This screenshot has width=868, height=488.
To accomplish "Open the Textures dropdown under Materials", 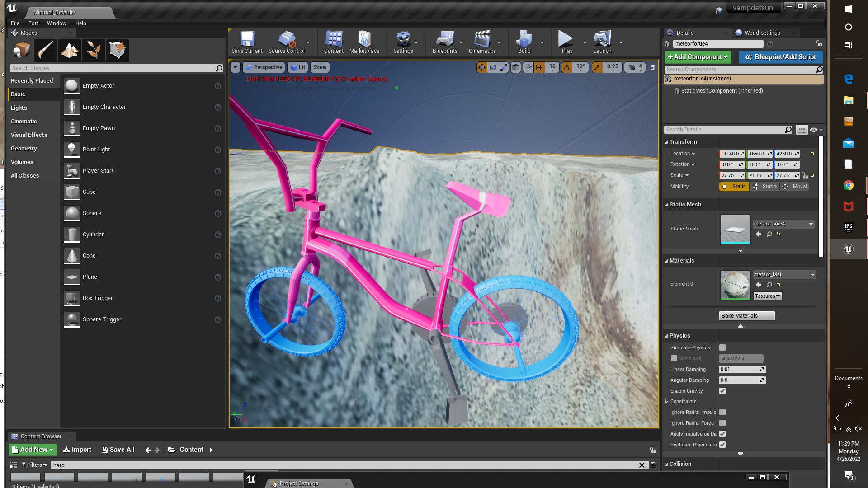I will (x=768, y=296).
